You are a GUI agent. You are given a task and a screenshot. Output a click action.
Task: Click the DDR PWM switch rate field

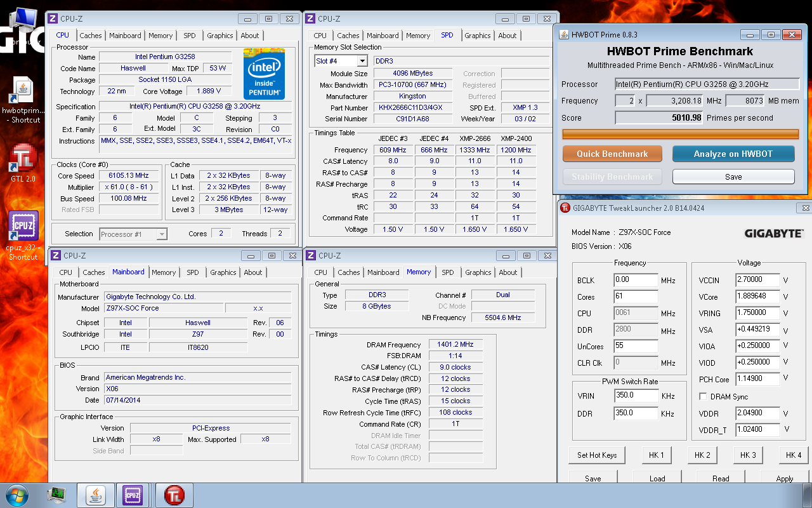(636, 413)
